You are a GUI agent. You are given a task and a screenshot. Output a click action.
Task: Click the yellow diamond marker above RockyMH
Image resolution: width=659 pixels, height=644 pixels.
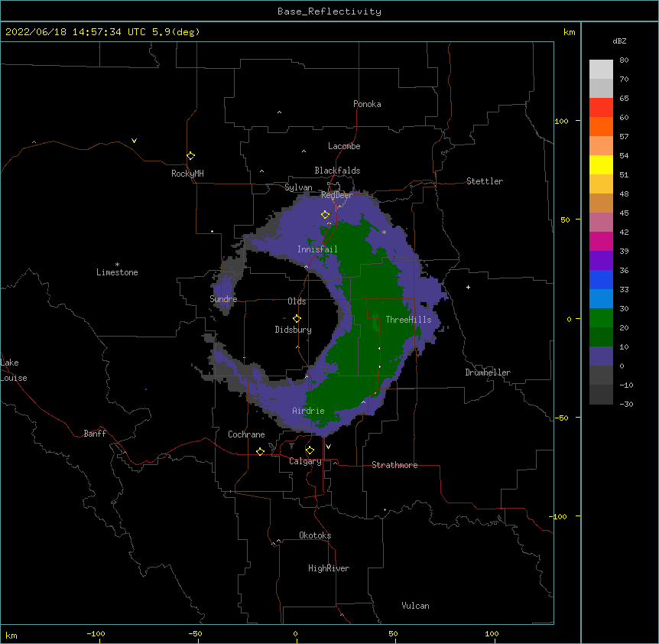190,156
